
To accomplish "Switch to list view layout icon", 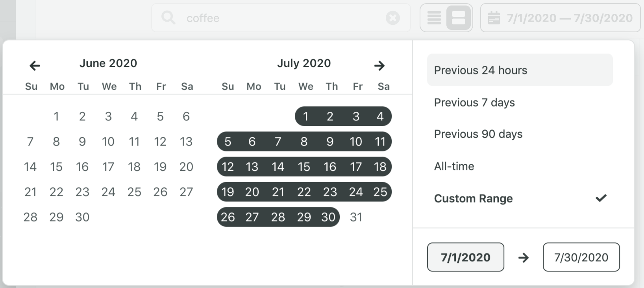I will point(434,18).
